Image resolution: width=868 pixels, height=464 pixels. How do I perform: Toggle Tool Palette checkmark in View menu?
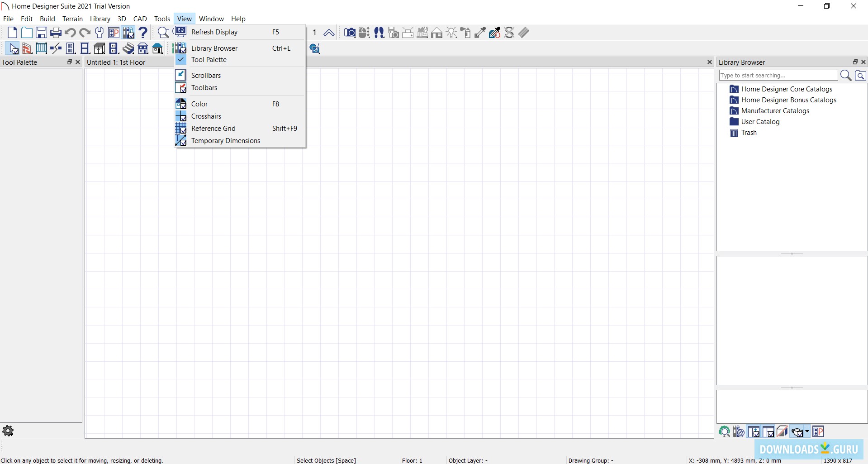click(209, 60)
